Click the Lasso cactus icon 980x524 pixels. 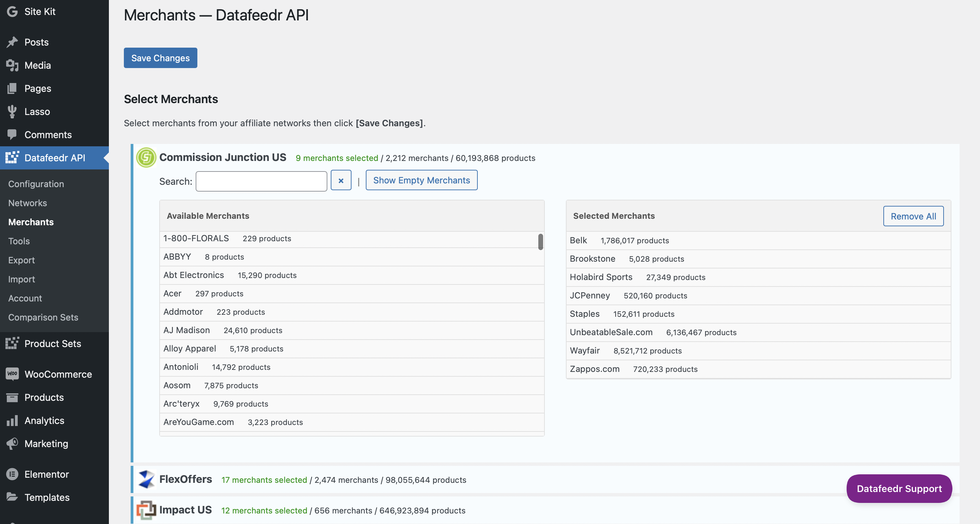(x=12, y=112)
